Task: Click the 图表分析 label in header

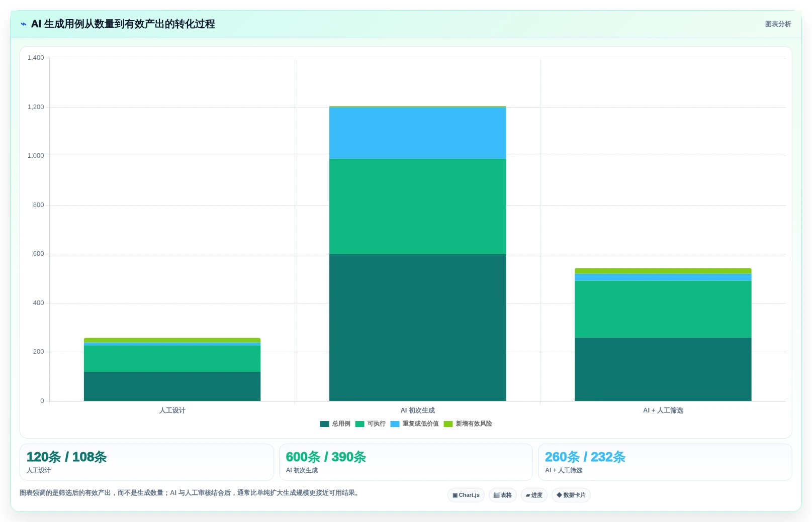Action: coord(778,24)
